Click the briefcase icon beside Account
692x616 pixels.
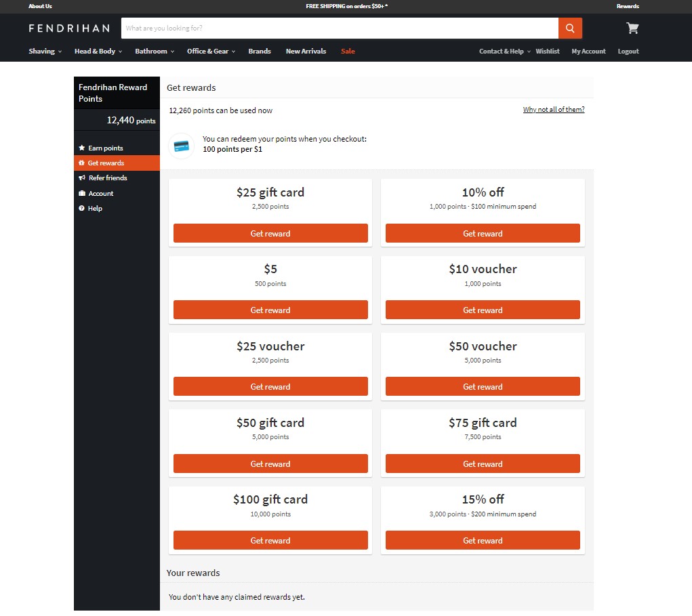(x=81, y=193)
